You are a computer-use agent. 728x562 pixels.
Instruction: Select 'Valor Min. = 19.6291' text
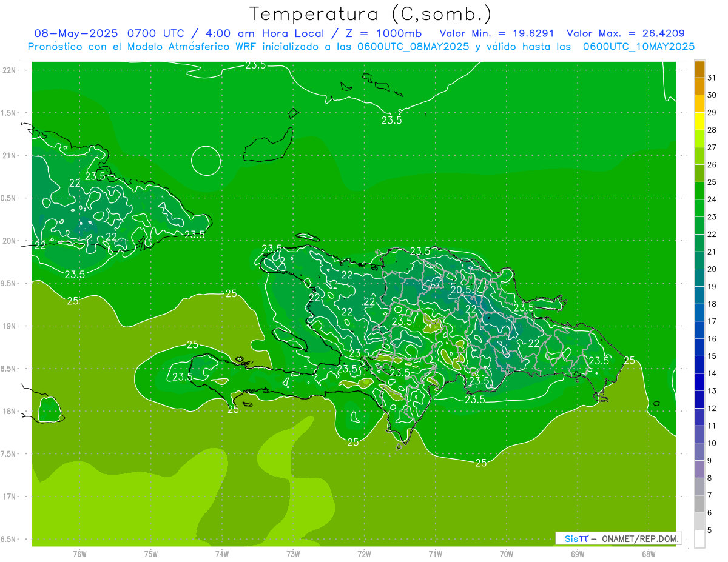pyautogui.click(x=496, y=33)
